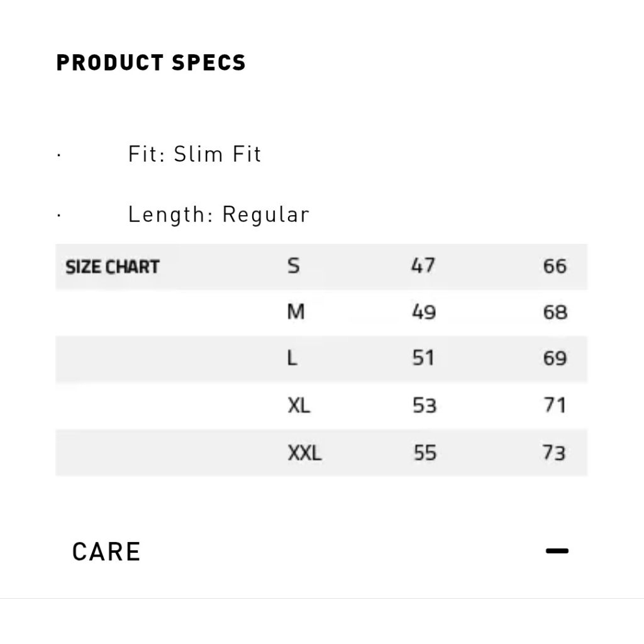644x644 pixels.
Task: Select size M in the chart
Action: (296, 312)
